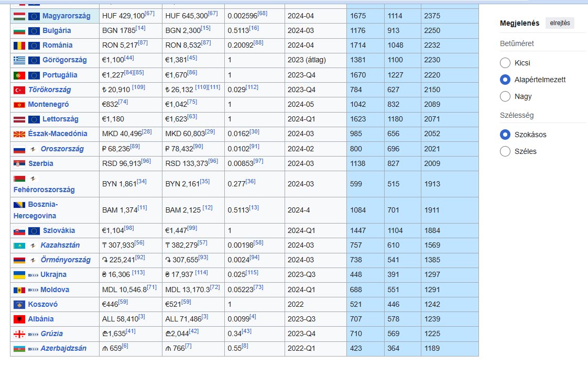Click the Belarus flag icon above Fehéroroszország
The height and width of the screenshot is (367, 588).
click(19, 178)
